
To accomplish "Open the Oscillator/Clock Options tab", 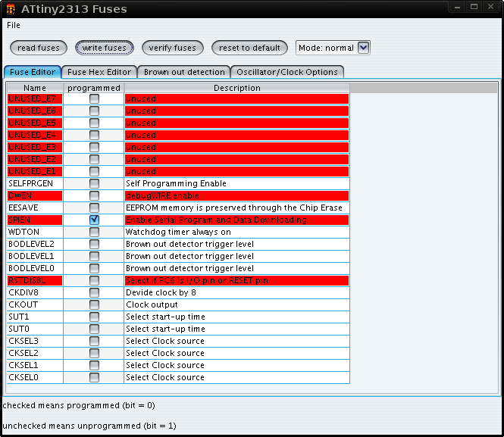I will tap(287, 72).
